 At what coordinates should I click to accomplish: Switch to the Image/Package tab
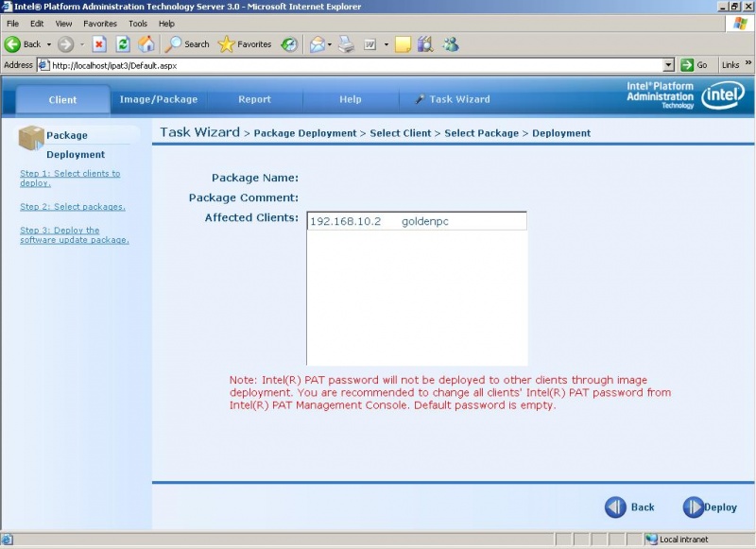[x=159, y=98]
